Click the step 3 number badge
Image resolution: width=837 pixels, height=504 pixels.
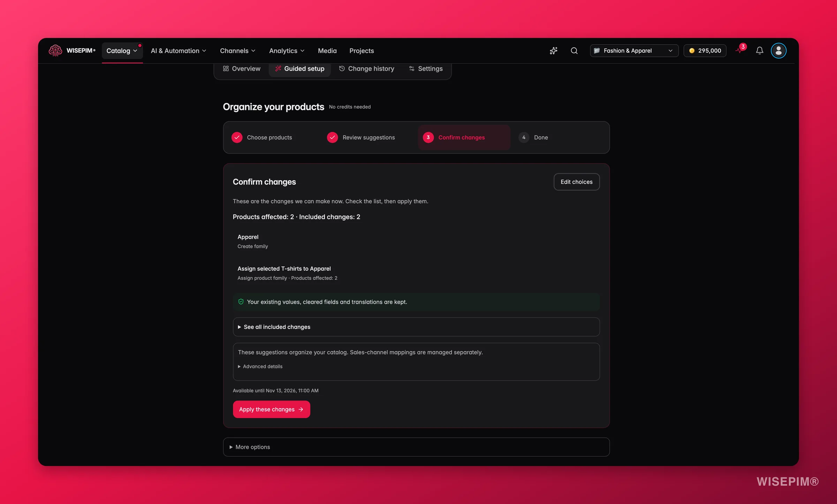pos(428,137)
